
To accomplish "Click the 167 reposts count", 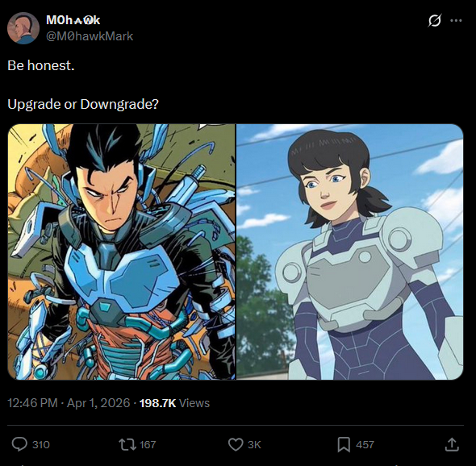I will (x=148, y=445).
